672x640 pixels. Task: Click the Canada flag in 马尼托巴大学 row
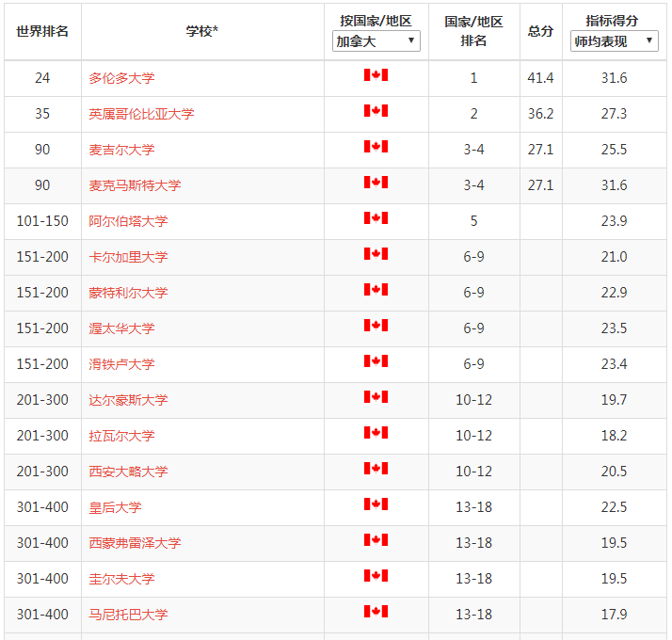(376, 612)
